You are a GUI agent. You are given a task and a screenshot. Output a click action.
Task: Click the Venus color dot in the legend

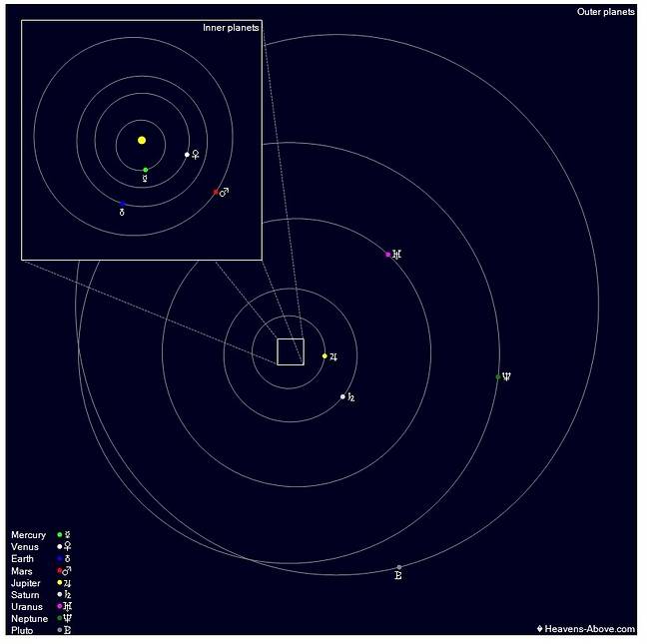60,547
